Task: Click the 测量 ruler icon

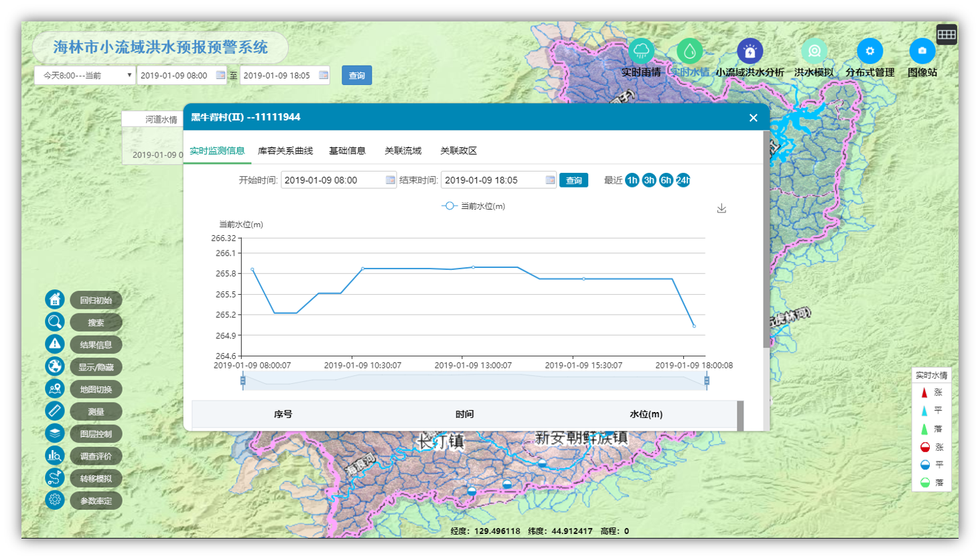Action: click(55, 411)
